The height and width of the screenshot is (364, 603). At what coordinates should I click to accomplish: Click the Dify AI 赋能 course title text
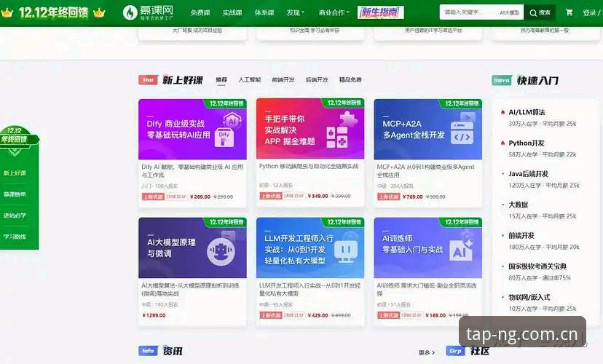(x=192, y=171)
